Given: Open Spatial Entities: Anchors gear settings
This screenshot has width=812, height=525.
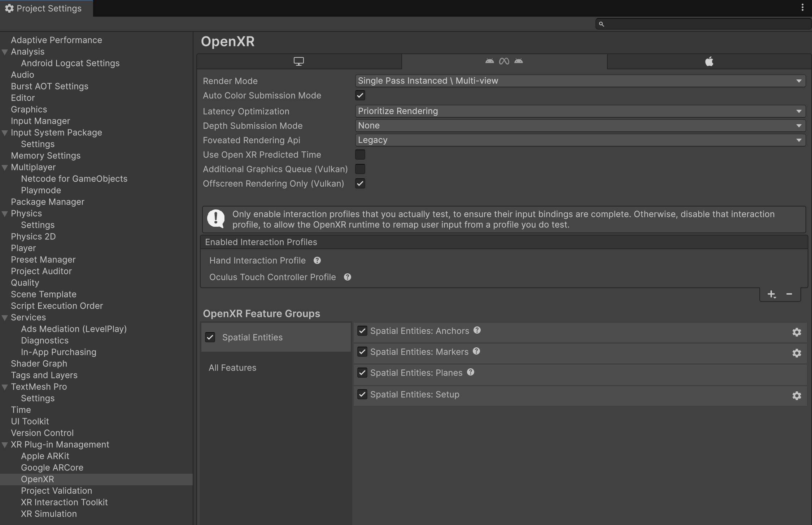Looking at the screenshot, I should pyautogui.click(x=797, y=332).
